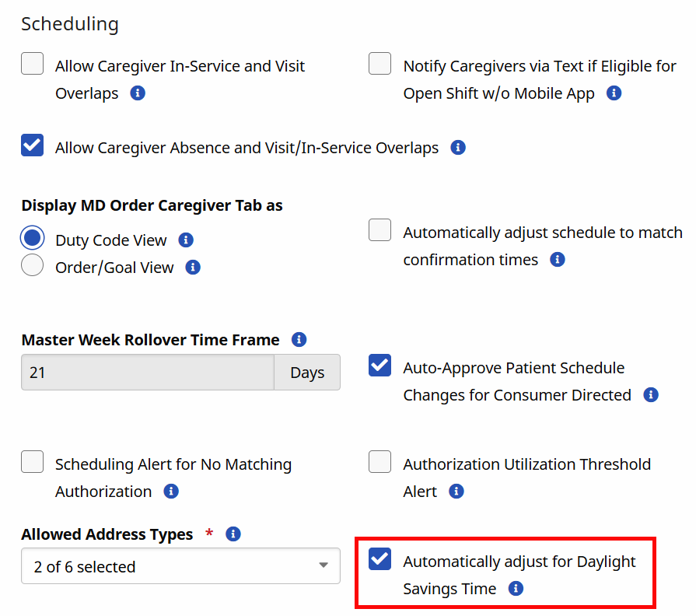This screenshot has width=696, height=616.
Task: Open info tooltip for Master Week Rollover Time Frame
Action: [x=299, y=340]
